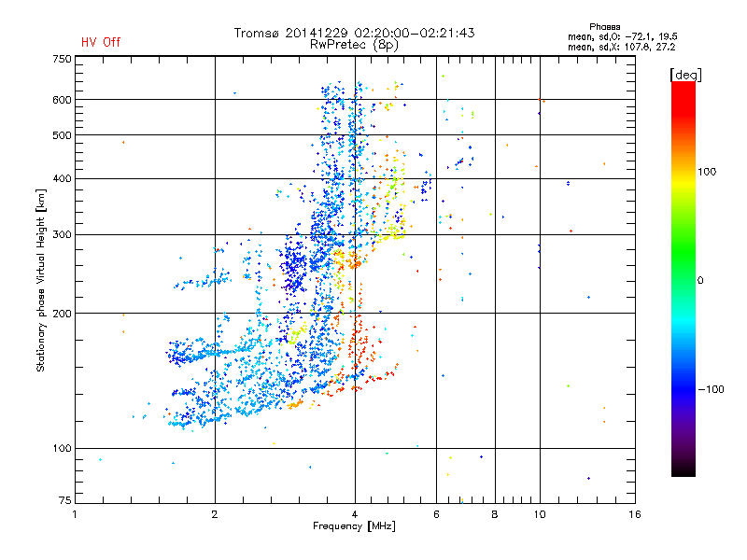The width and height of the screenshot is (747, 560).
Task: Click the red 'HV Off' label
Action: click(101, 42)
